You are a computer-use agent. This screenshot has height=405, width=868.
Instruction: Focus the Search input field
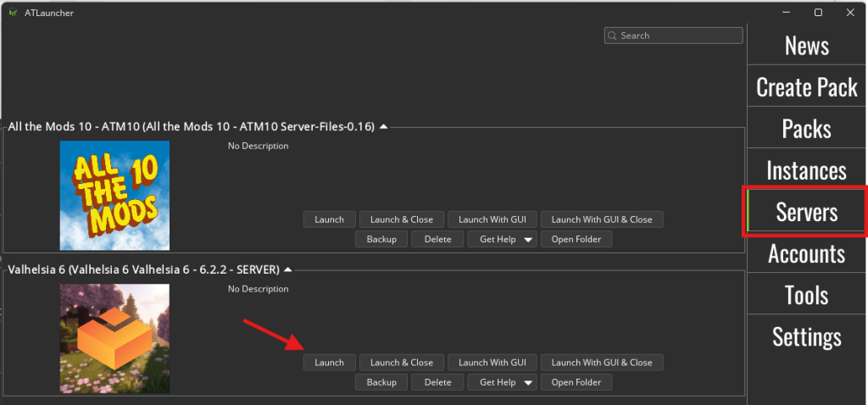click(673, 36)
